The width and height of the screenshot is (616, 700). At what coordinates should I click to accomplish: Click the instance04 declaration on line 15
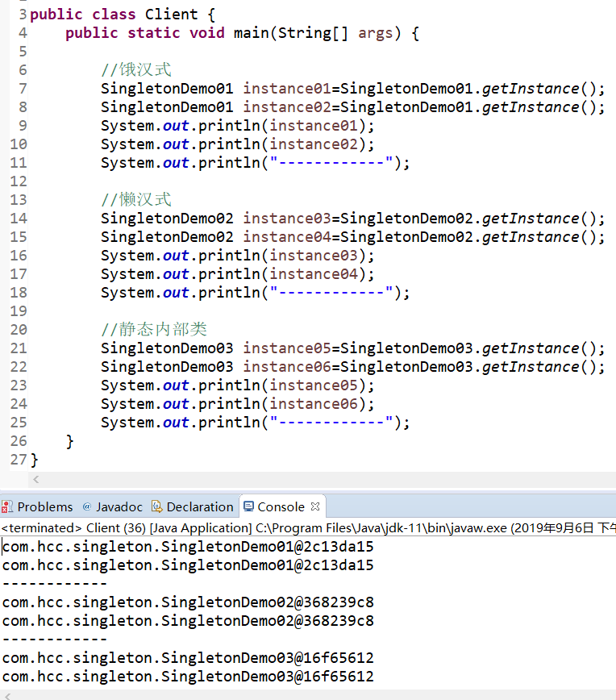click(x=352, y=237)
